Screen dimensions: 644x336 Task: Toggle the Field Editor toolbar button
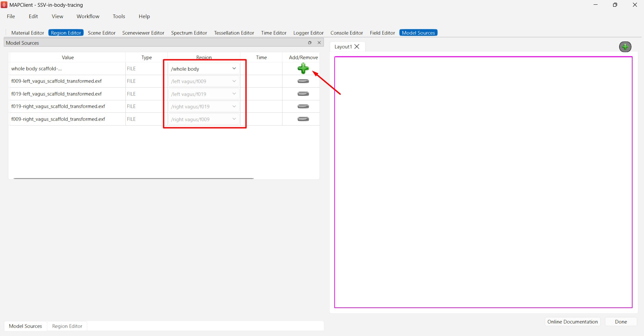pyautogui.click(x=382, y=33)
